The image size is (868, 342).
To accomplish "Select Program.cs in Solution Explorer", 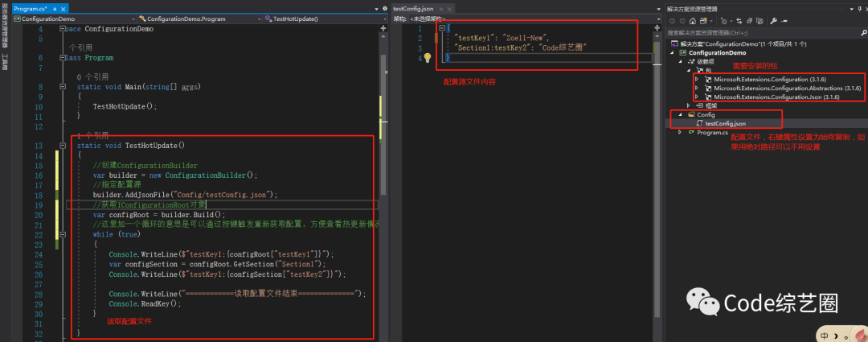I will tap(712, 133).
